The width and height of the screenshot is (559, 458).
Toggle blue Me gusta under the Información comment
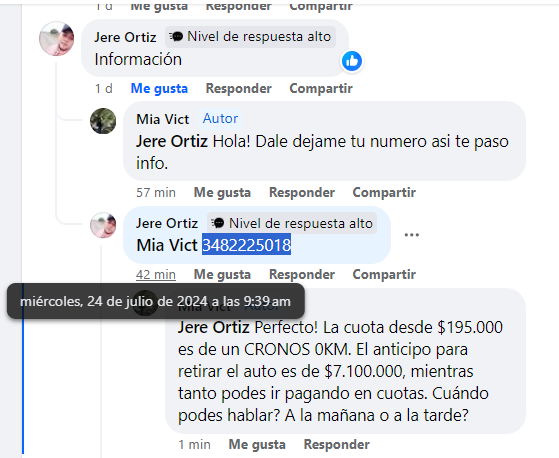(159, 88)
